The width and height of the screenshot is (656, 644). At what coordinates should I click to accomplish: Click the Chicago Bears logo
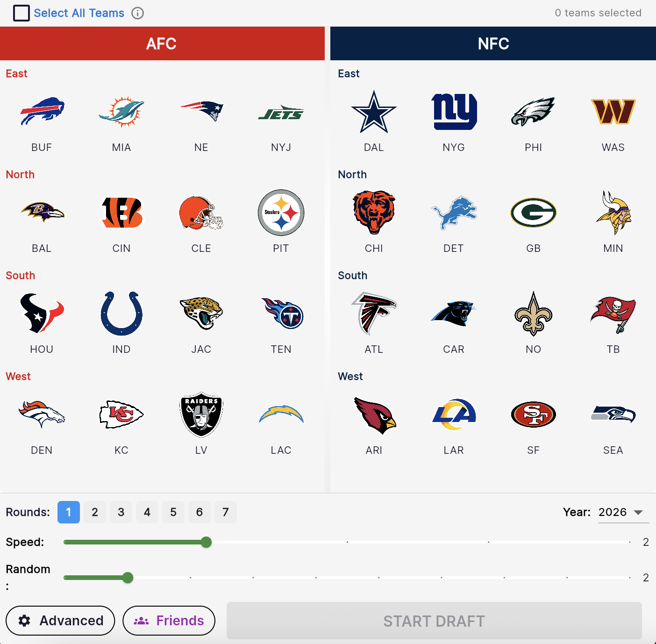(x=374, y=213)
